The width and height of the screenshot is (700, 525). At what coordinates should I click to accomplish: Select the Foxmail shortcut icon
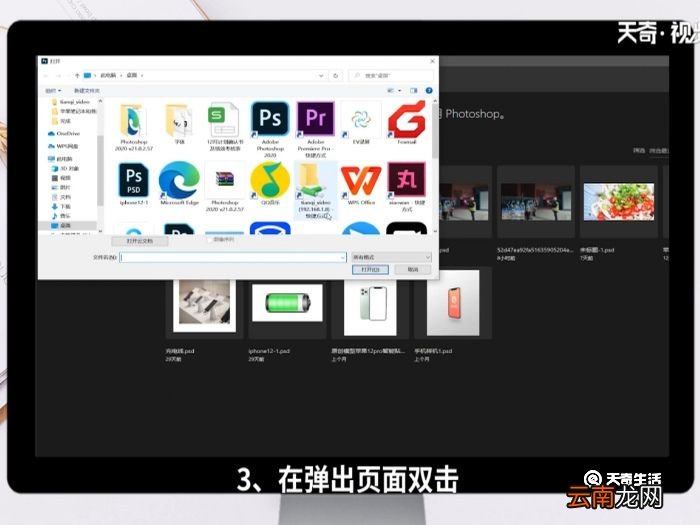click(x=407, y=119)
